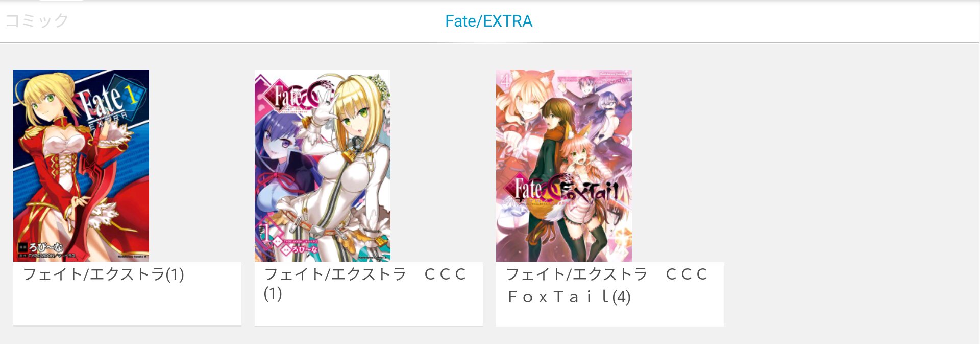Image resolution: width=980 pixels, height=344 pixels.
Task: Select the Fate/EXTRA series title heading
Action: pyautogui.click(x=488, y=21)
